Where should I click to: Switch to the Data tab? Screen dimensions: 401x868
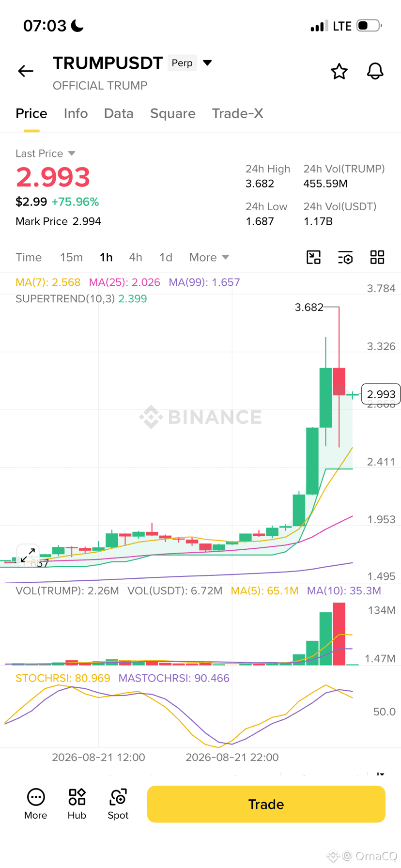pyautogui.click(x=119, y=113)
